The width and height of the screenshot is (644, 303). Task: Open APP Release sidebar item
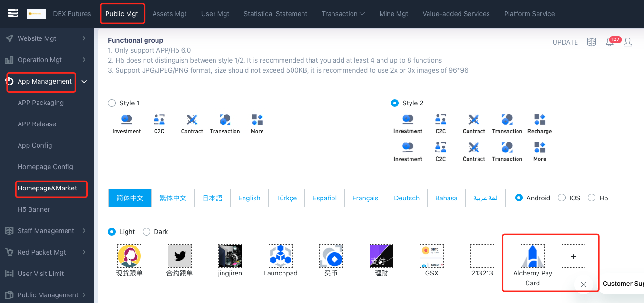tap(37, 124)
